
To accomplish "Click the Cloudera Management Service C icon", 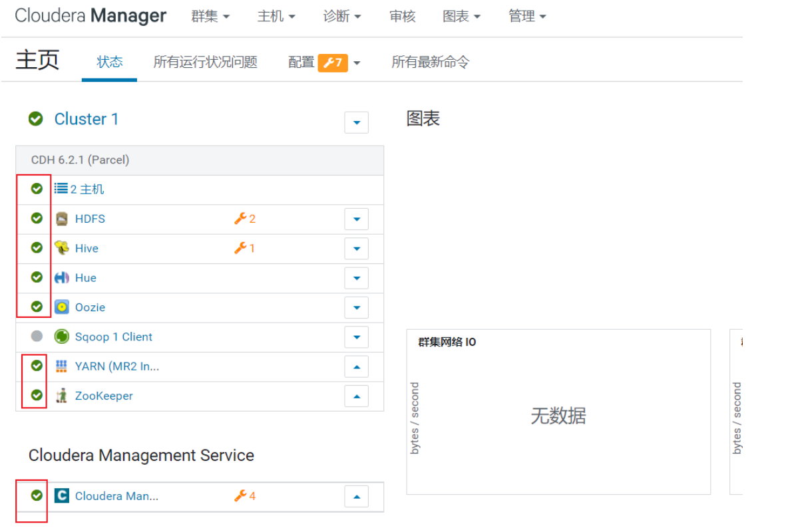I will [62, 496].
